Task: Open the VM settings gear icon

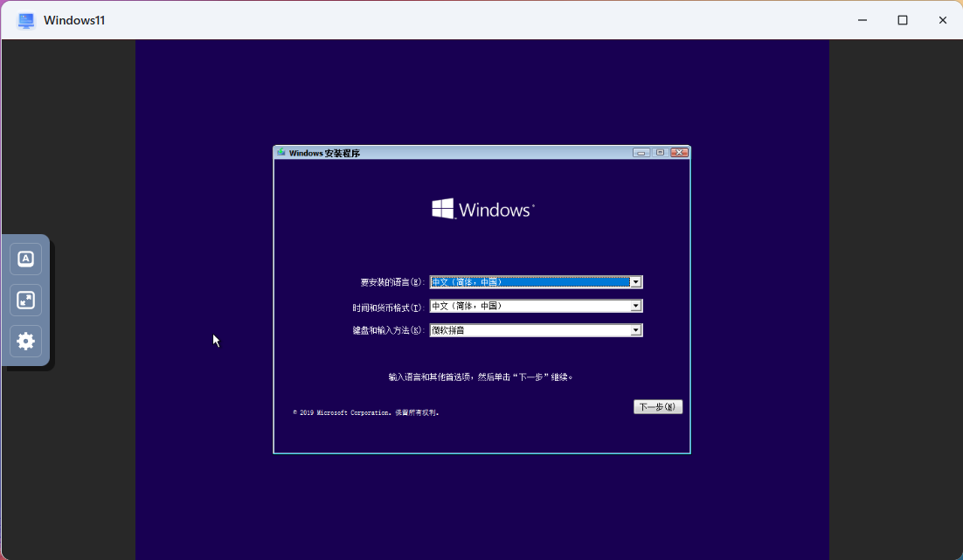Action: 26,342
